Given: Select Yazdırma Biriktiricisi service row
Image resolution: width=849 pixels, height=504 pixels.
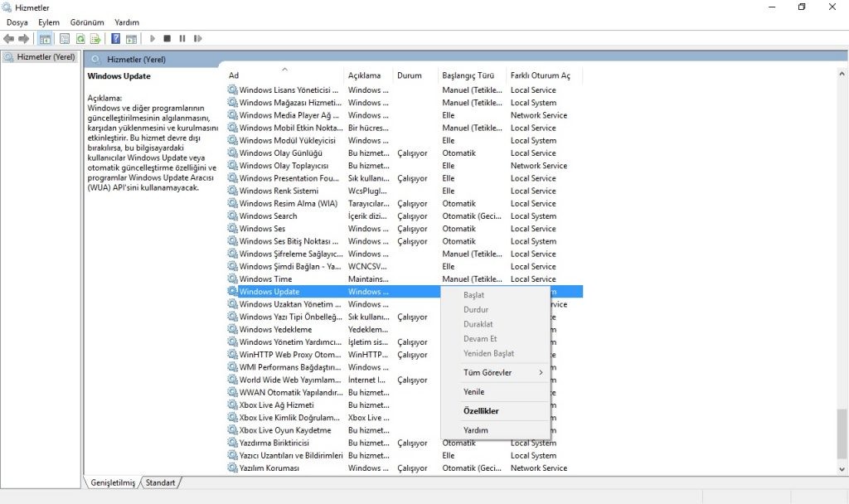Looking at the screenshot, I should point(405,443).
